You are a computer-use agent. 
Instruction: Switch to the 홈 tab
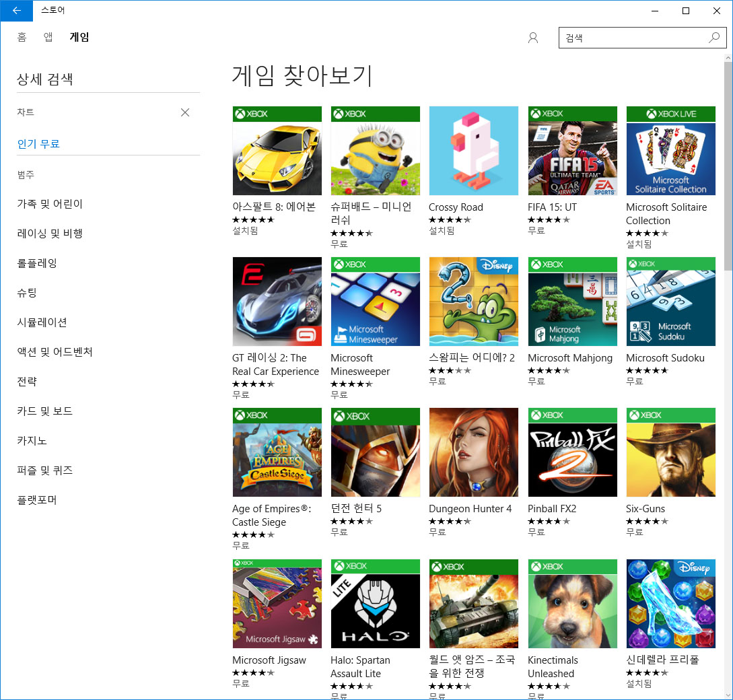pyautogui.click(x=22, y=37)
